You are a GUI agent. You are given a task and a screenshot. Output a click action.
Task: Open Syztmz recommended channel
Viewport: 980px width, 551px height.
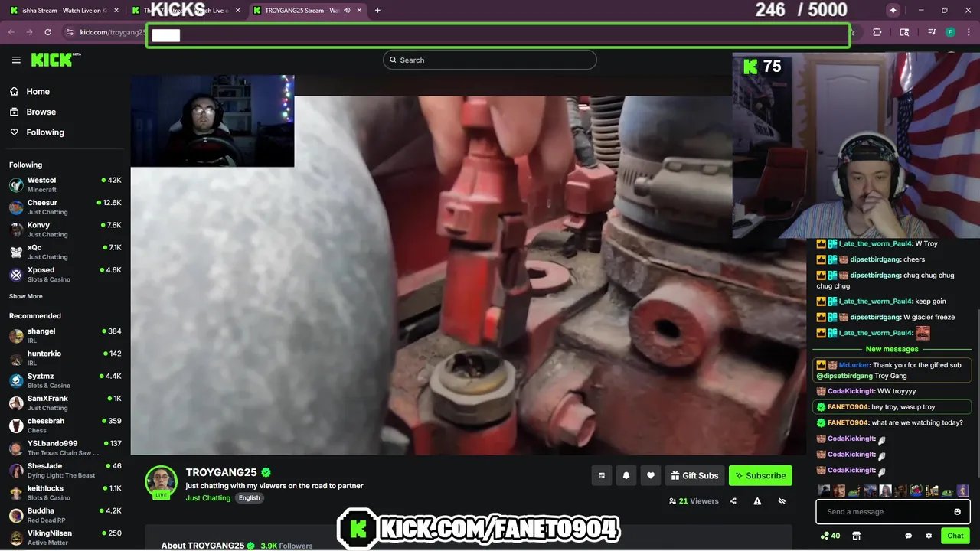coord(65,380)
